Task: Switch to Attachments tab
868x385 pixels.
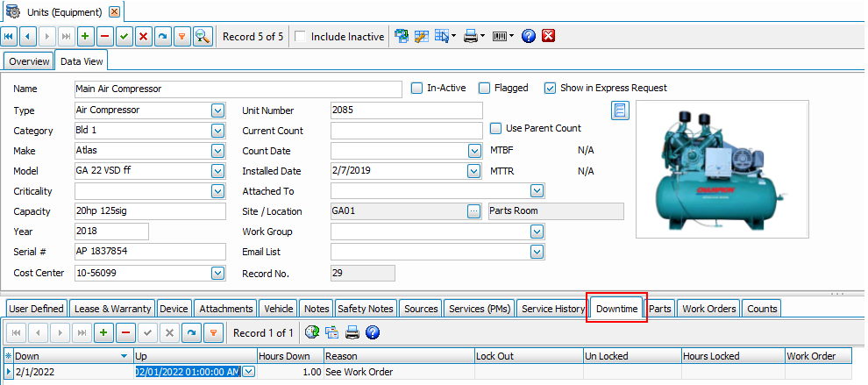Action: coord(226,309)
